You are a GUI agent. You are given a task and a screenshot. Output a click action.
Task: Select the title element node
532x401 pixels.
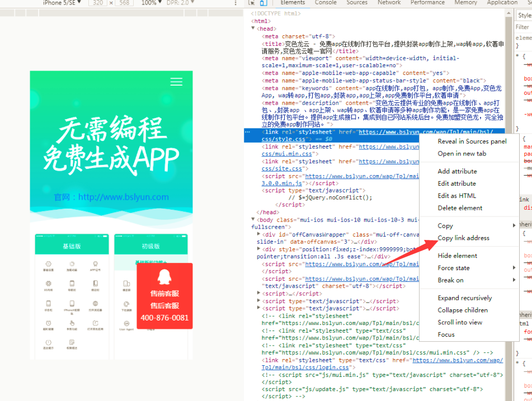click(x=383, y=48)
